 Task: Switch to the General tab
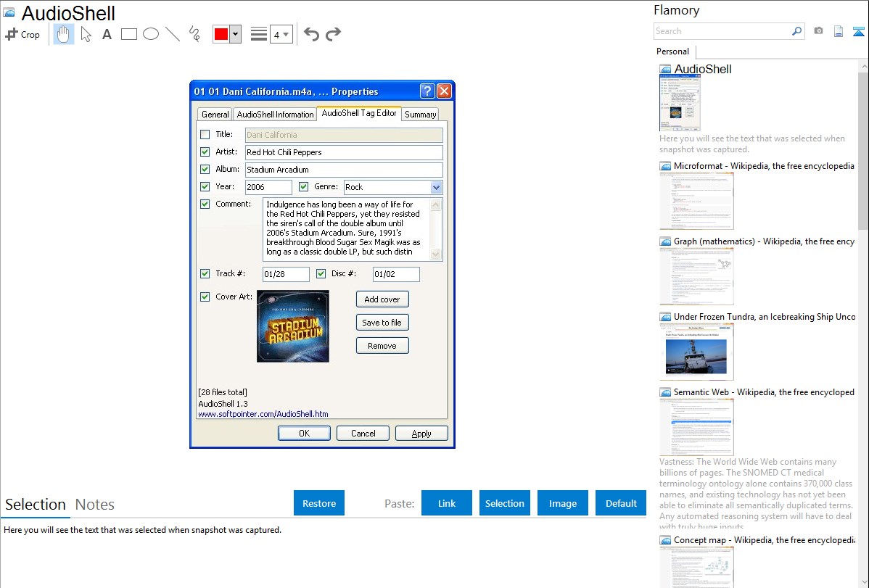click(x=215, y=114)
